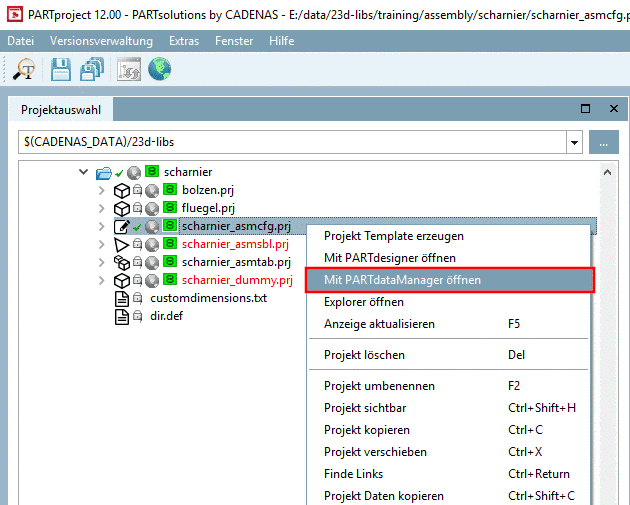
Task: Click the lock icon beside customdimensions.txt
Action: (x=137, y=298)
